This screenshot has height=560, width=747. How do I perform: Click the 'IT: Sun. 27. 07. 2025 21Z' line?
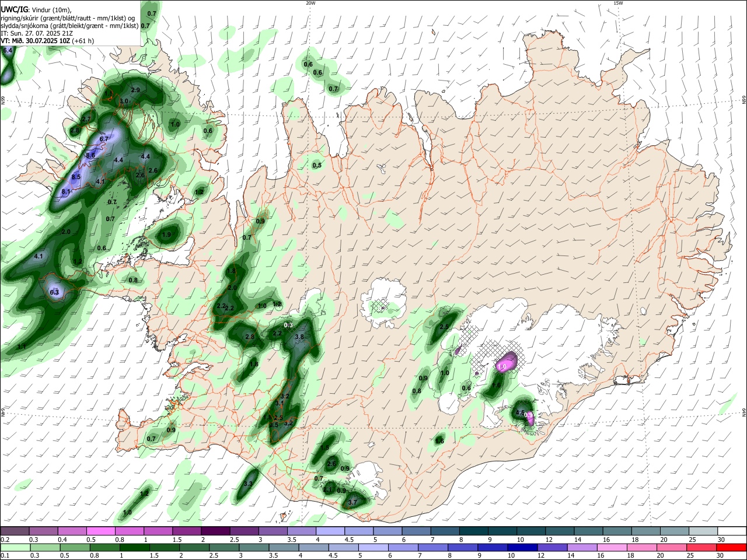(x=37, y=33)
